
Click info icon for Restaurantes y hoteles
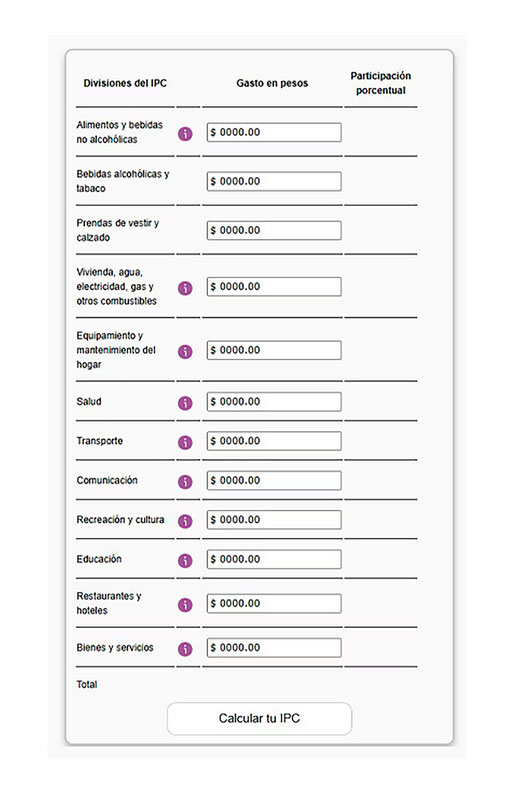(x=185, y=605)
